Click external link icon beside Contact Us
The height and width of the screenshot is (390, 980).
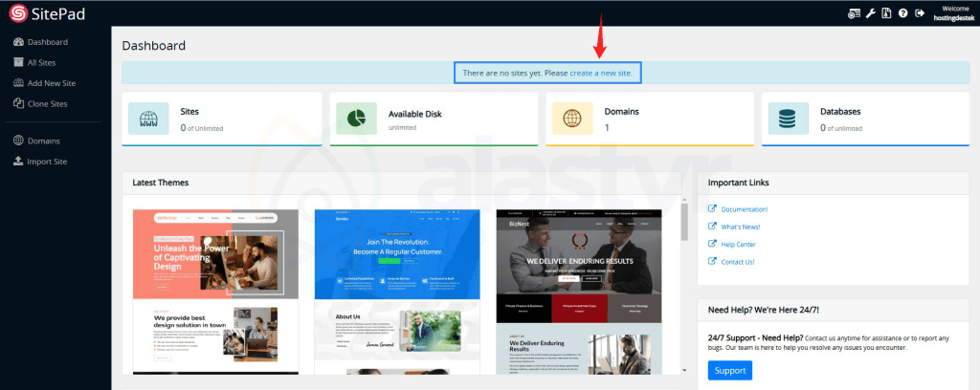click(x=712, y=262)
